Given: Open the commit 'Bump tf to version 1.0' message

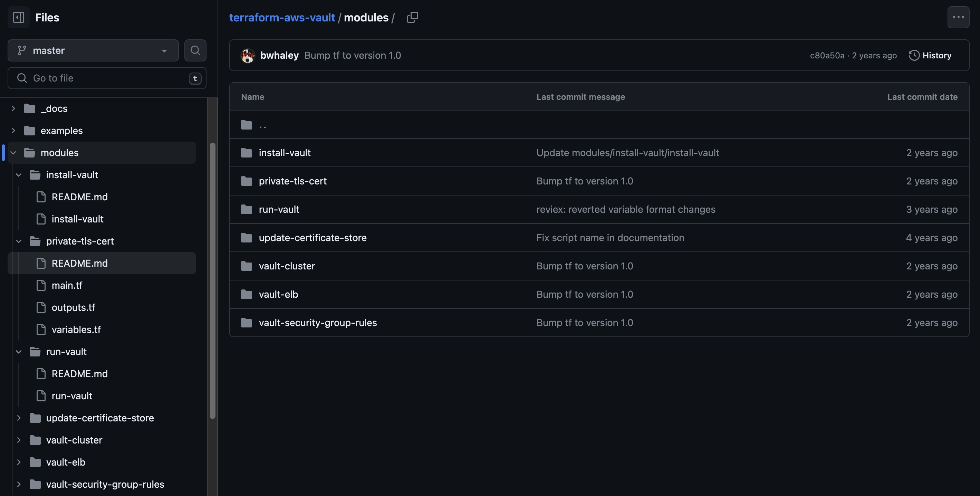Looking at the screenshot, I should click(x=353, y=56).
